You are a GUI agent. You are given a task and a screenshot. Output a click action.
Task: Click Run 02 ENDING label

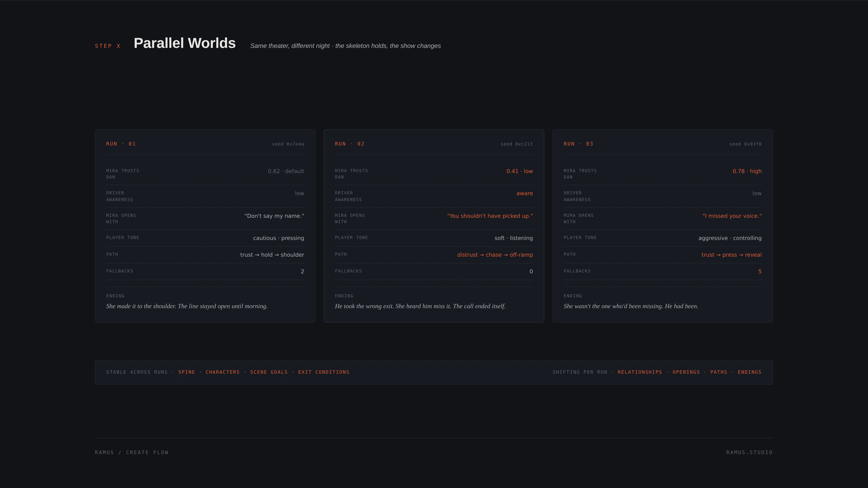tap(344, 296)
